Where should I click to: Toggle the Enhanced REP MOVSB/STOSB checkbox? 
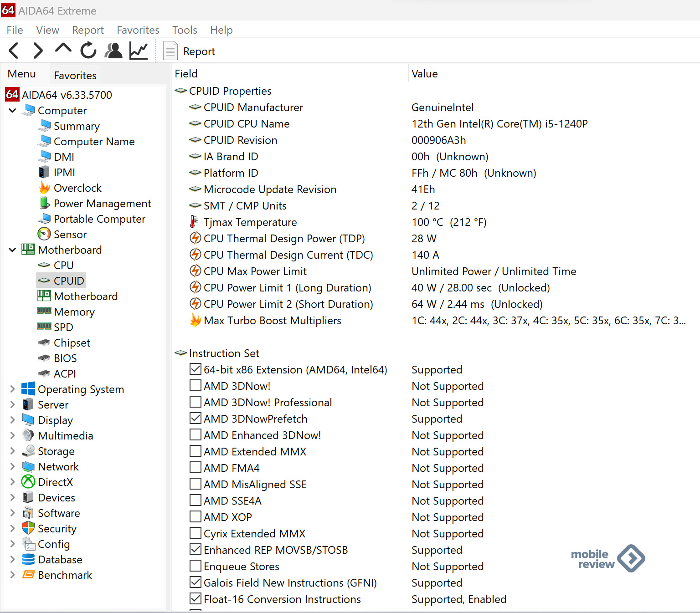coord(196,549)
